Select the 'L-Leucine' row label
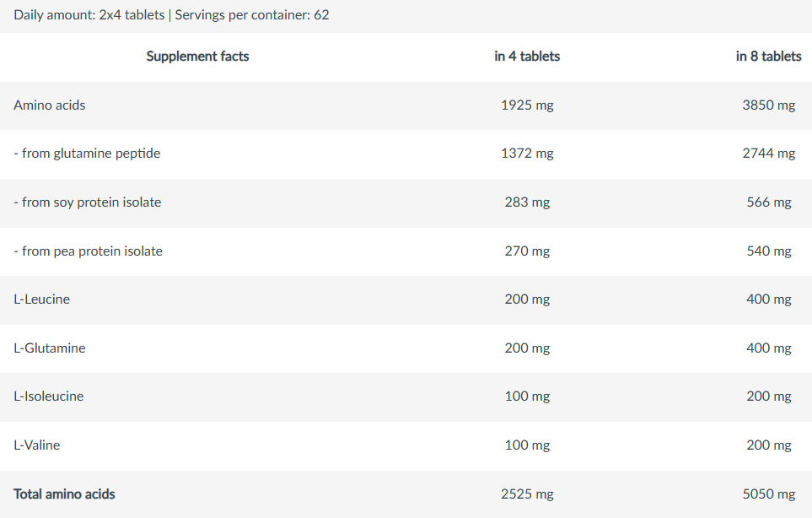The height and width of the screenshot is (518, 812). coord(42,299)
